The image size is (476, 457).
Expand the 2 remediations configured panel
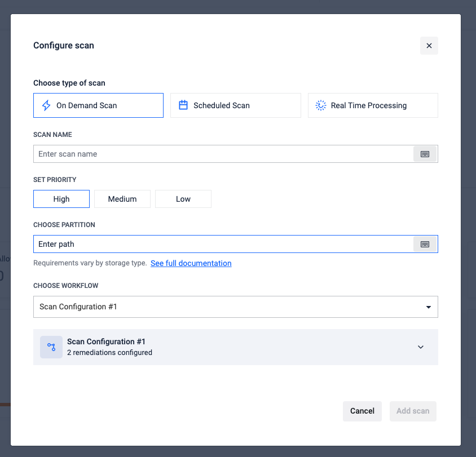tap(235, 347)
